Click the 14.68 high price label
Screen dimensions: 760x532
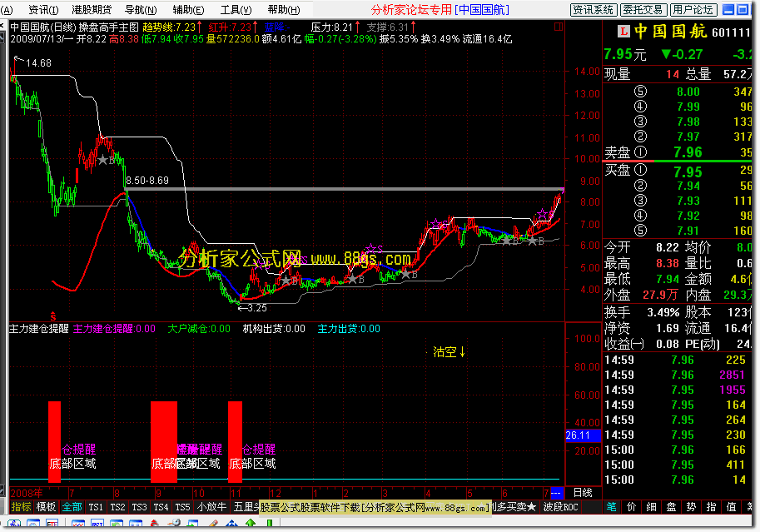click(38, 63)
